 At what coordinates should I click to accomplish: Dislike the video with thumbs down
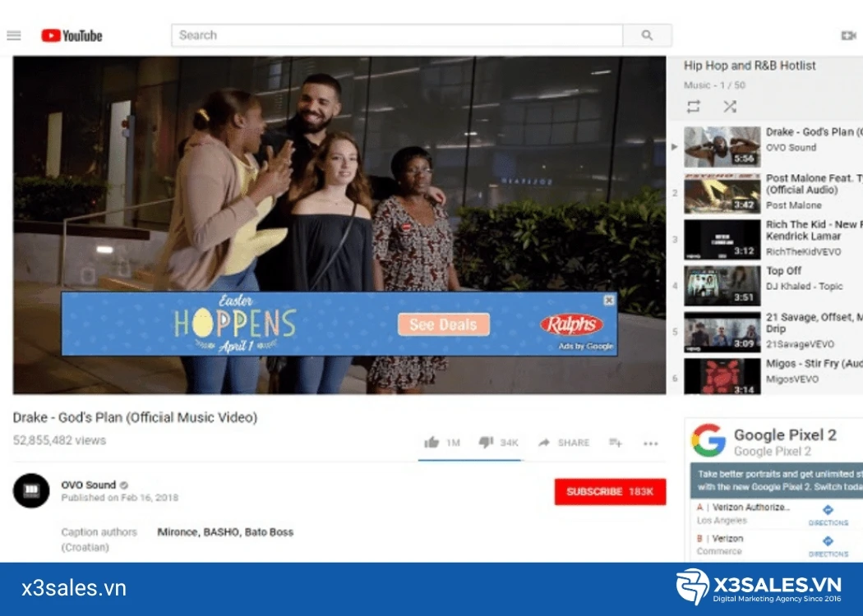[486, 442]
